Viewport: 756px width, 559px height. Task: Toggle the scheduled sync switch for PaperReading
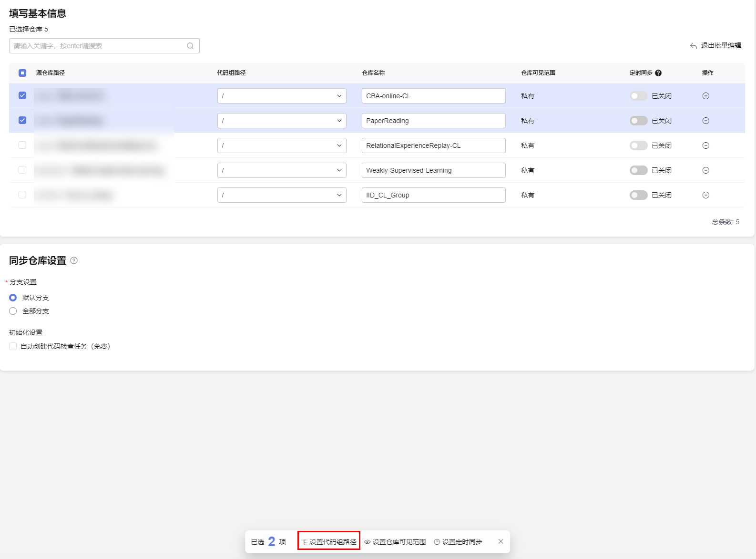(638, 121)
